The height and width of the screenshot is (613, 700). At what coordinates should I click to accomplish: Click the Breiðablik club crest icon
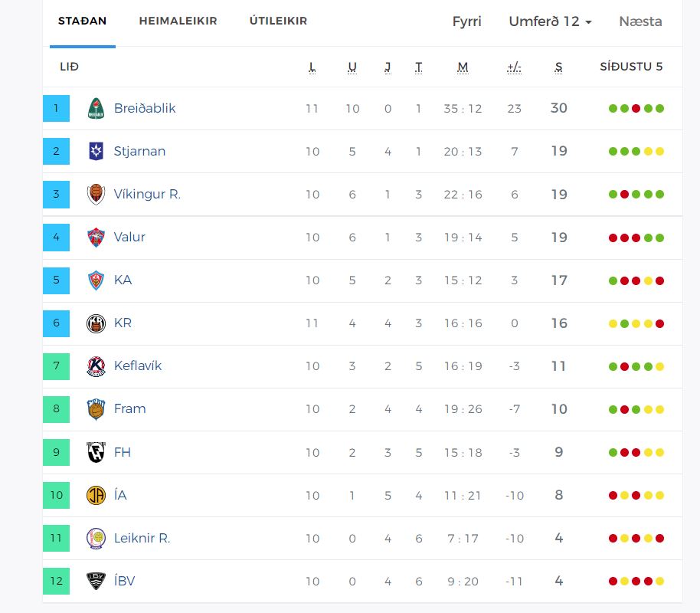click(x=96, y=109)
